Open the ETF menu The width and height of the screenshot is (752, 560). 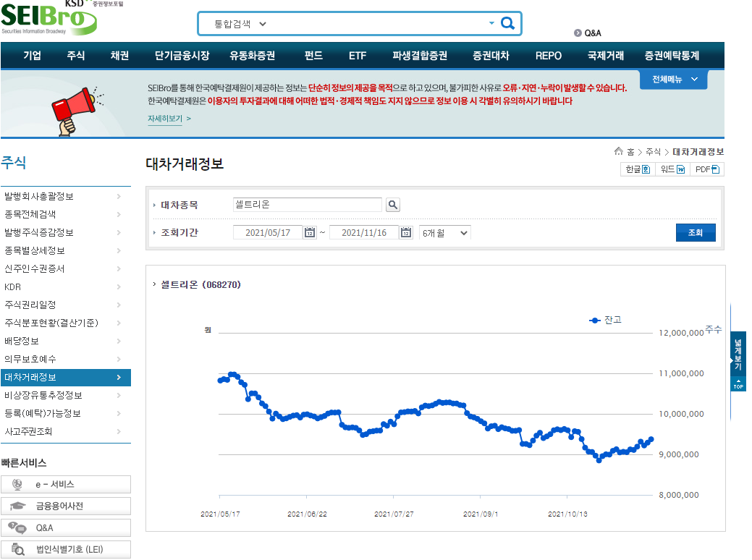point(358,56)
